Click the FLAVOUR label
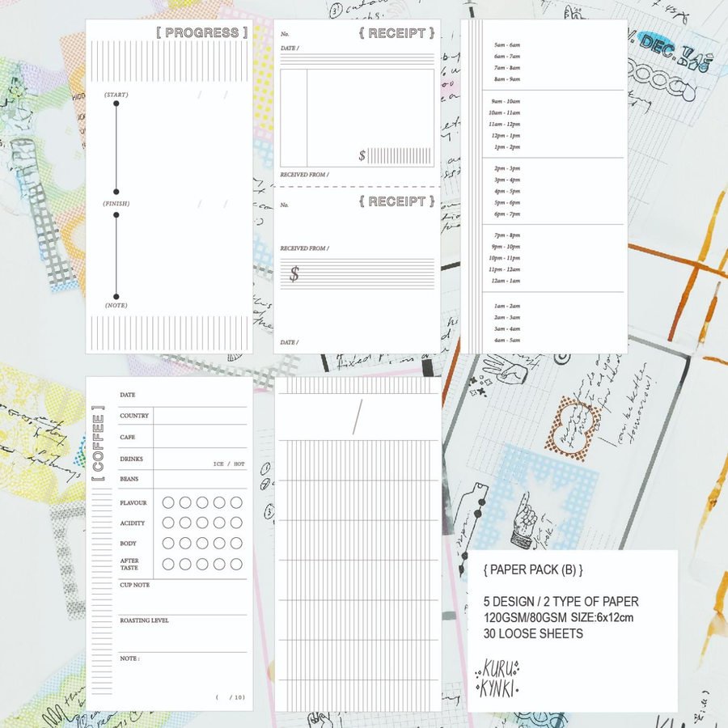The height and width of the screenshot is (728, 728). coord(133,503)
